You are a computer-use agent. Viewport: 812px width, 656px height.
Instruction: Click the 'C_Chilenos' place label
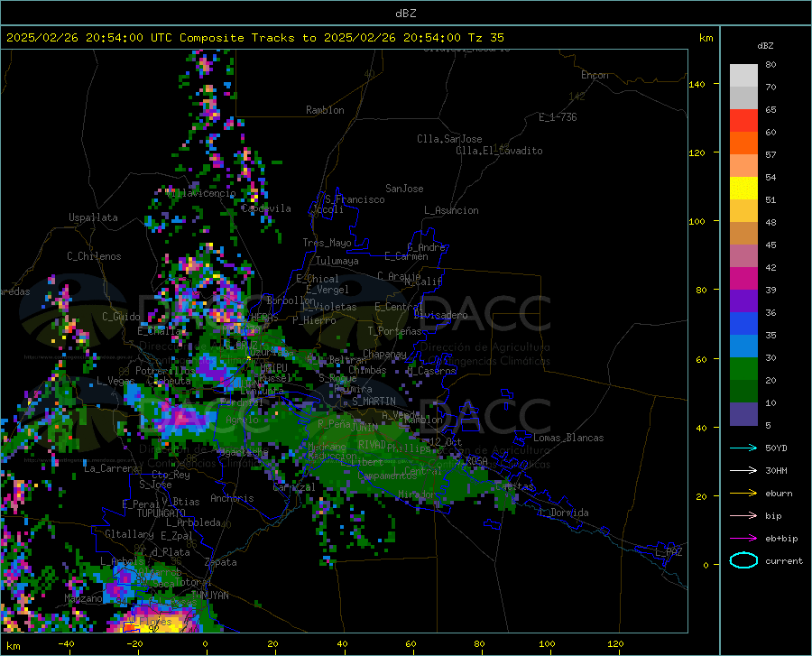point(94,256)
